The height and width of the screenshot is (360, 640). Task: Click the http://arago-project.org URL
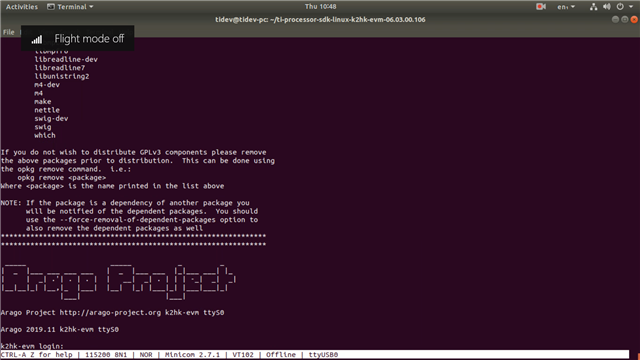(110, 313)
